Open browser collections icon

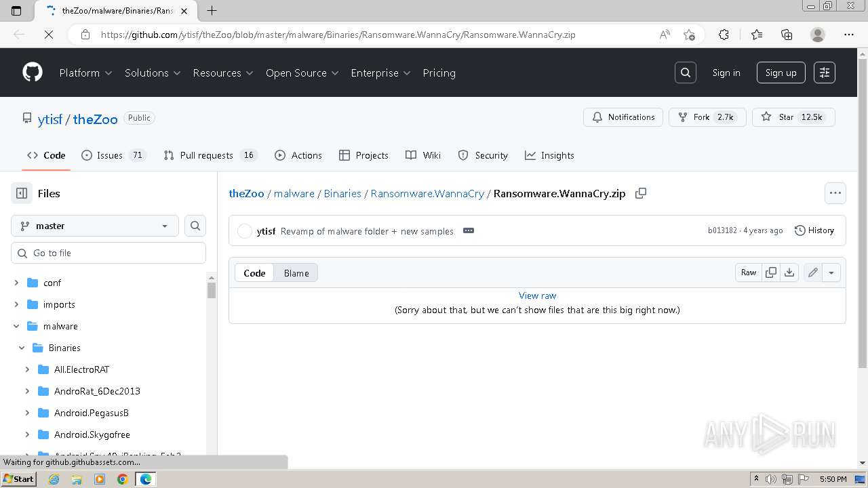point(787,35)
